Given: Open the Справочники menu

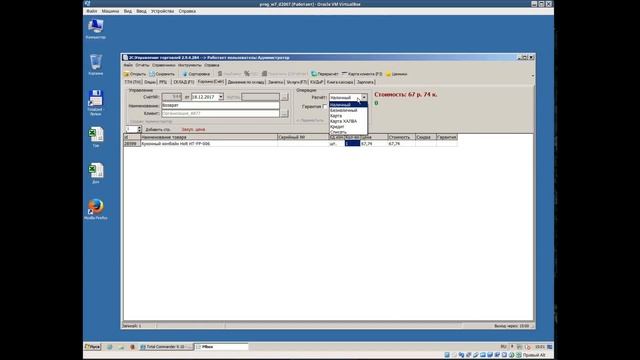Looking at the screenshot, I should 164,65.
